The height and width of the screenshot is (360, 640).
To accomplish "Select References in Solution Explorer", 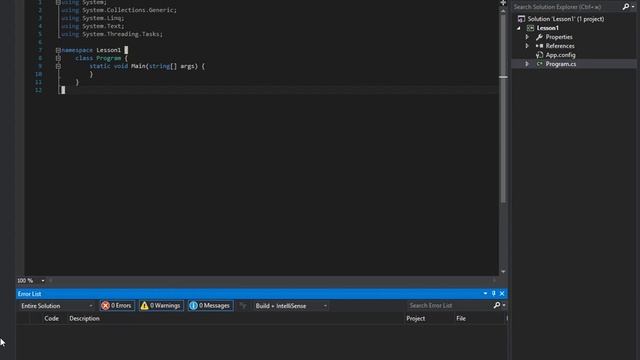I will pos(560,46).
